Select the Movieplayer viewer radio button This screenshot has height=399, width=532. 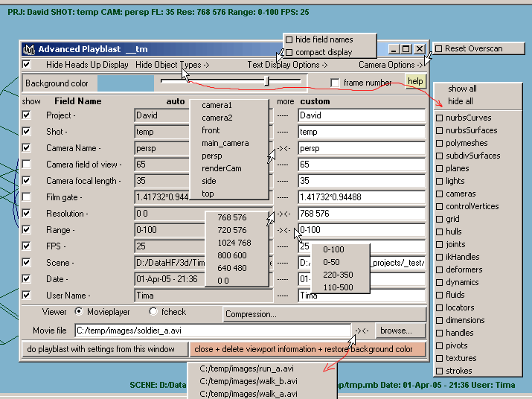[x=79, y=311]
